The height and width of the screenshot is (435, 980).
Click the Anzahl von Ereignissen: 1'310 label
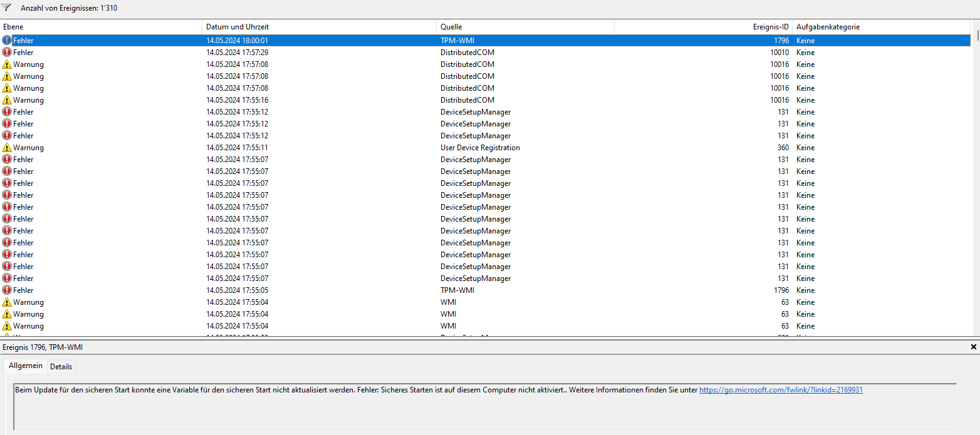69,8
